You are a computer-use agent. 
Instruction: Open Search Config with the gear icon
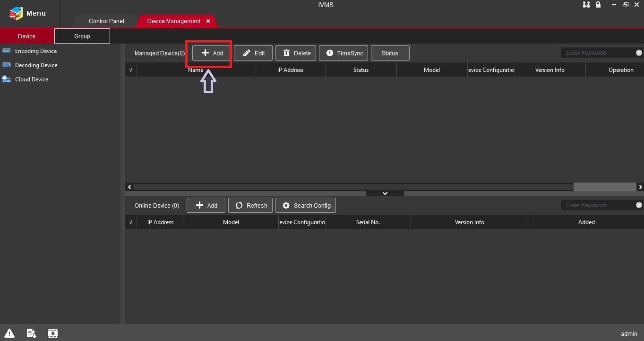click(306, 205)
